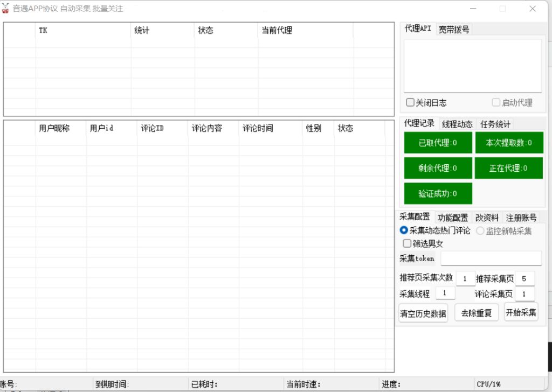Open the 改资料 tab
The height and width of the screenshot is (392, 552).
(487, 218)
